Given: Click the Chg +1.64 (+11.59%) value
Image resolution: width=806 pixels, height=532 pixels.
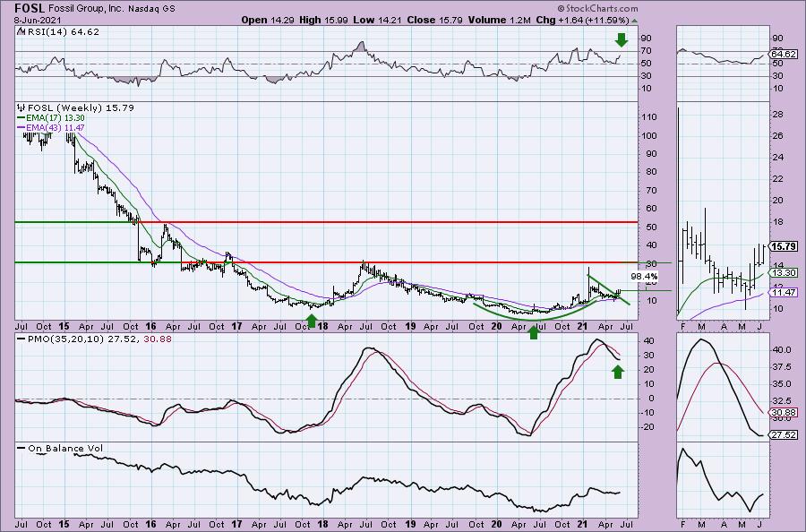Looking at the screenshot, I should pyautogui.click(x=582, y=20).
